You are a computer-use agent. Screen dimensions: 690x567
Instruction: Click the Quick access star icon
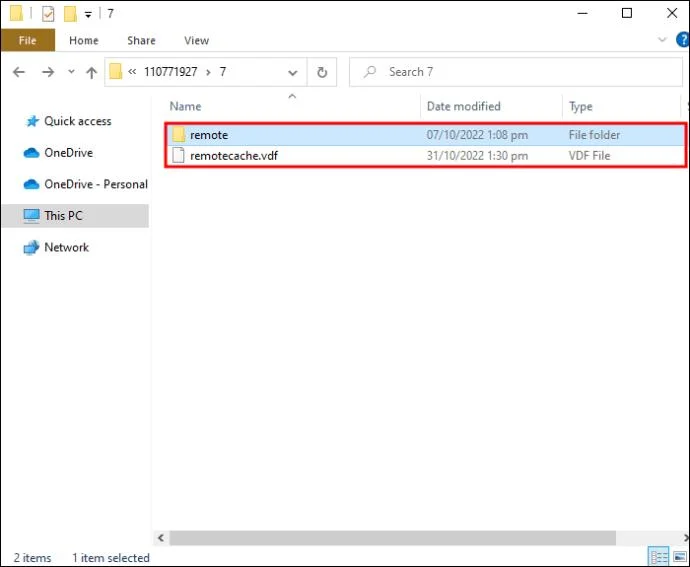tap(32, 121)
